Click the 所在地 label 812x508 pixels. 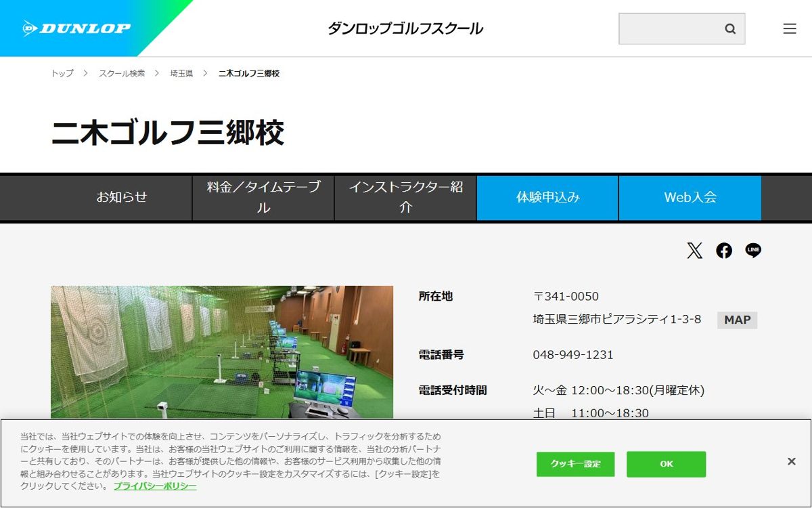point(436,296)
